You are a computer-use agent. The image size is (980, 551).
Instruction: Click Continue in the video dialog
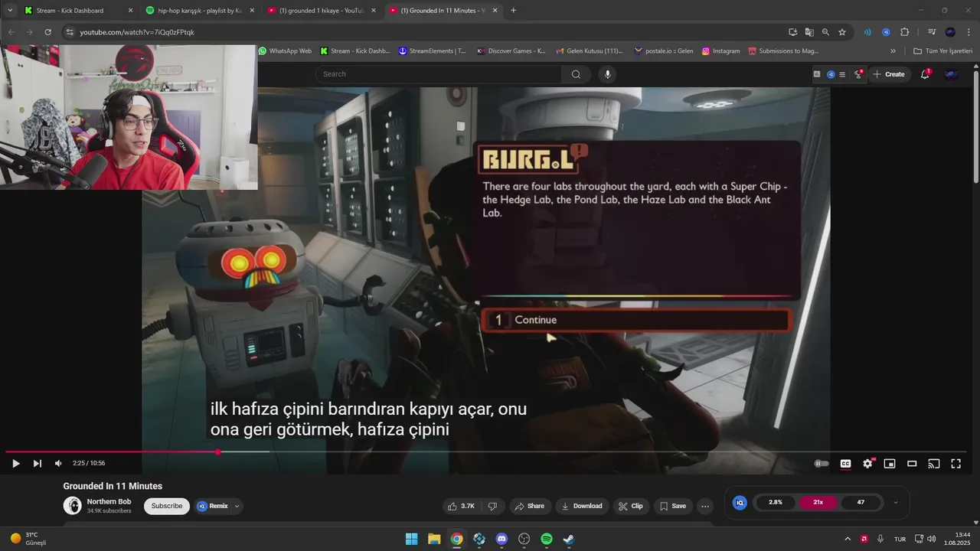(635, 320)
